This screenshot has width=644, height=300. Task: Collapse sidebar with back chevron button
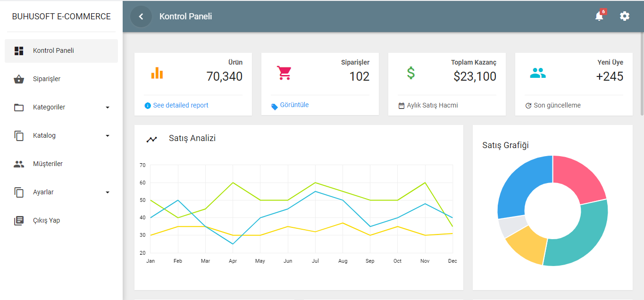(x=141, y=17)
